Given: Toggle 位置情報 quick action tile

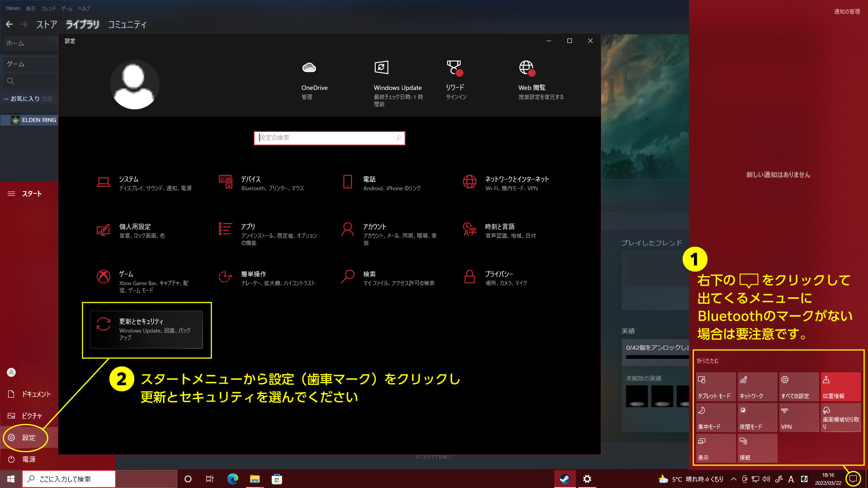Looking at the screenshot, I should (x=840, y=386).
